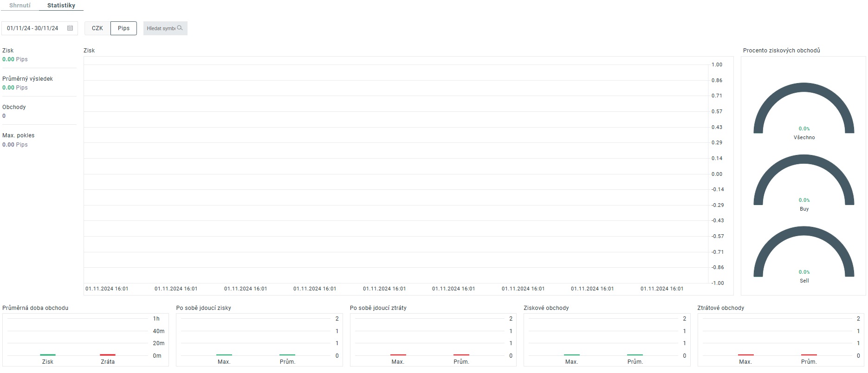Click the 0.00 line in Zisk chart
This screenshot has height=373, width=868.
395,174
